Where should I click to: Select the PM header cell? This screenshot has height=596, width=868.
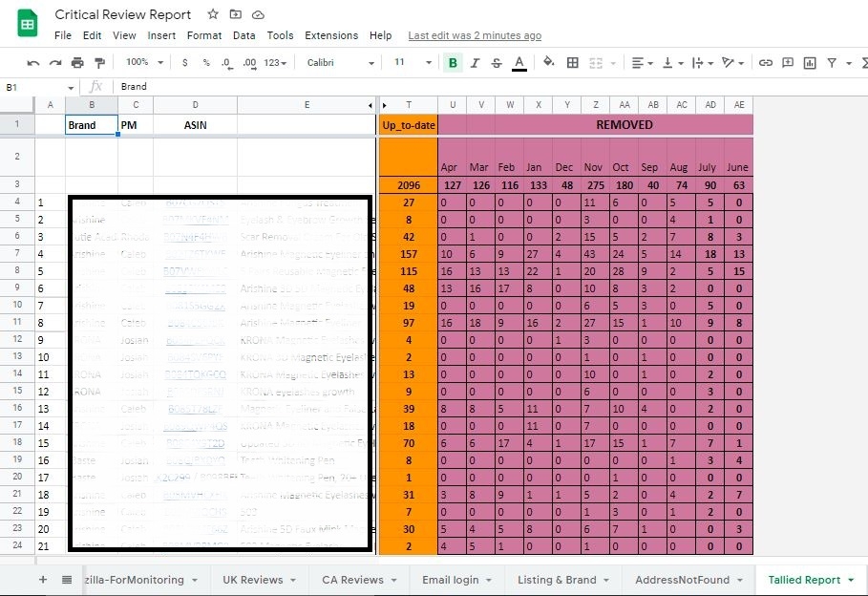[x=136, y=125]
